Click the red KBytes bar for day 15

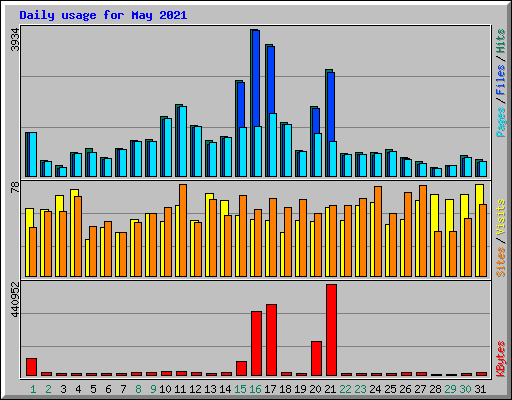(241, 369)
